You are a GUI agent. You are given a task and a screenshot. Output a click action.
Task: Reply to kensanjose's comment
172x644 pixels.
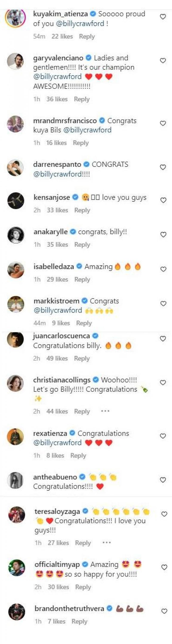click(x=82, y=210)
